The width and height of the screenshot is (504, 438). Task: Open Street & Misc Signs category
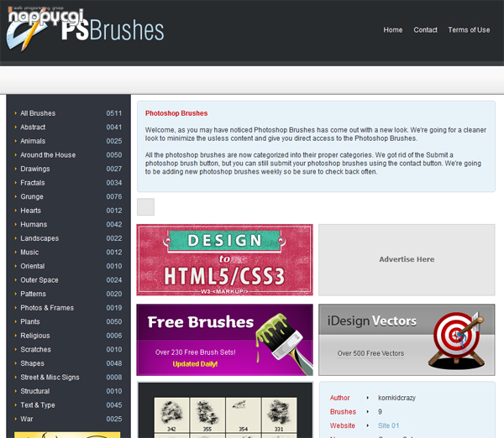(50, 378)
